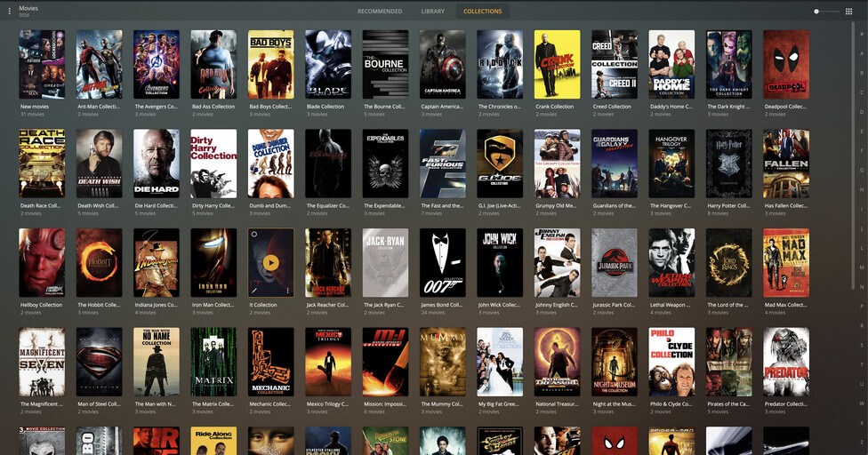Open the Mad Max Collection poster
868x455 pixels.
(786, 263)
